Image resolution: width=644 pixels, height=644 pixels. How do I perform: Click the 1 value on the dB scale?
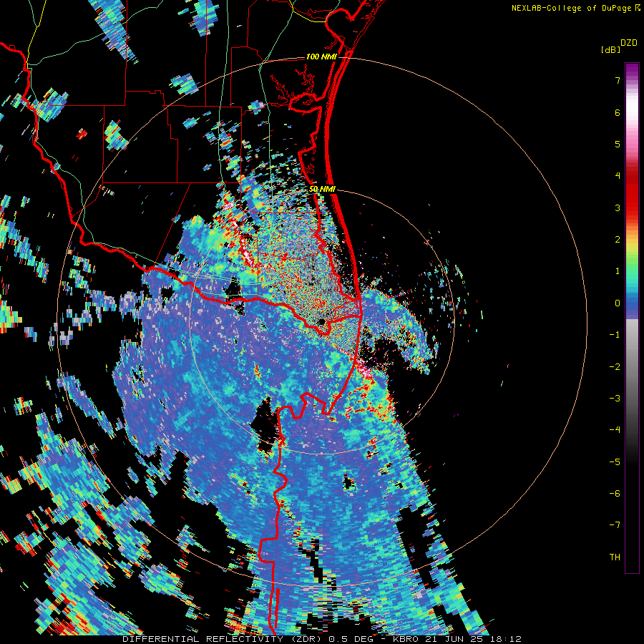pyautogui.click(x=618, y=271)
